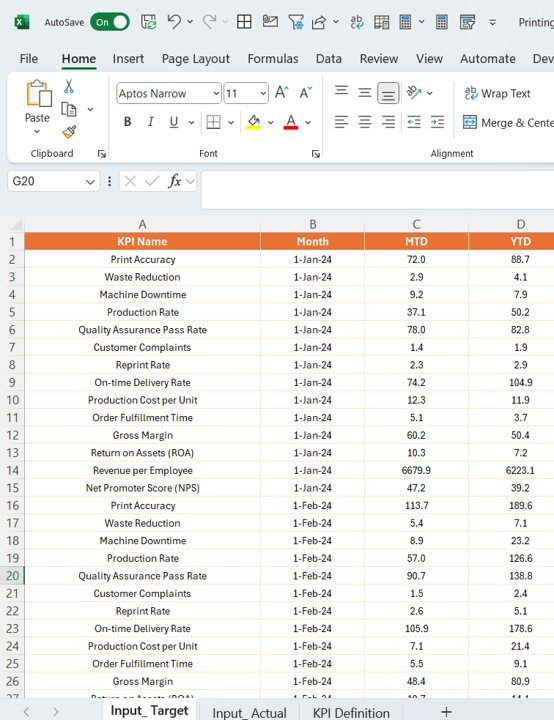
Task: Click the Wrap Text button
Action: point(497,93)
